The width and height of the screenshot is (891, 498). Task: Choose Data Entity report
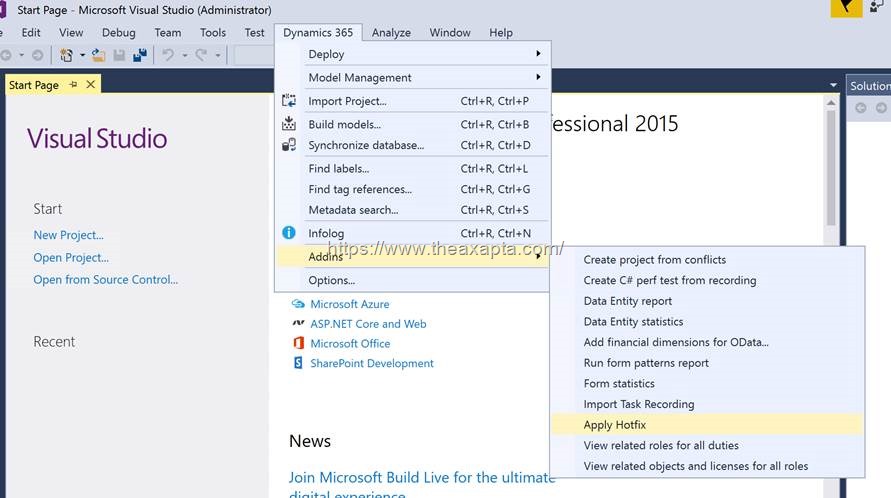pyautogui.click(x=707, y=301)
